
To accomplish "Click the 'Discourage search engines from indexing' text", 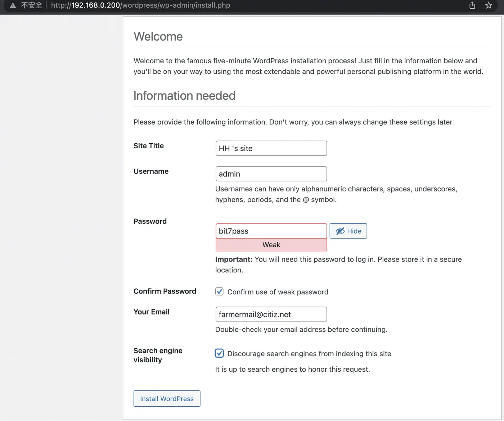I will coord(309,354).
